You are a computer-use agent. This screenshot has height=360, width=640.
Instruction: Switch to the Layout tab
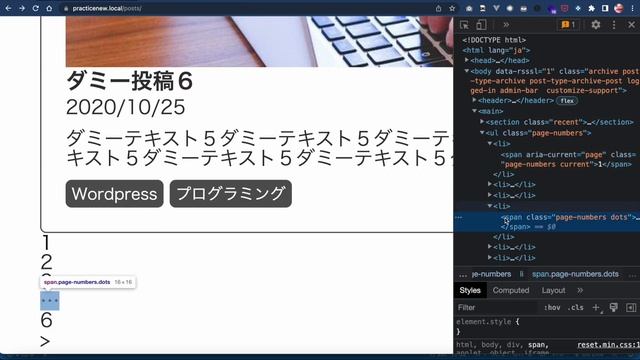(x=553, y=290)
